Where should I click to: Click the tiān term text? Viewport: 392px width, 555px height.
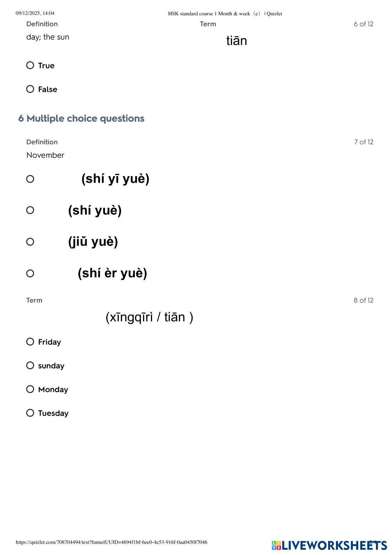(236, 41)
